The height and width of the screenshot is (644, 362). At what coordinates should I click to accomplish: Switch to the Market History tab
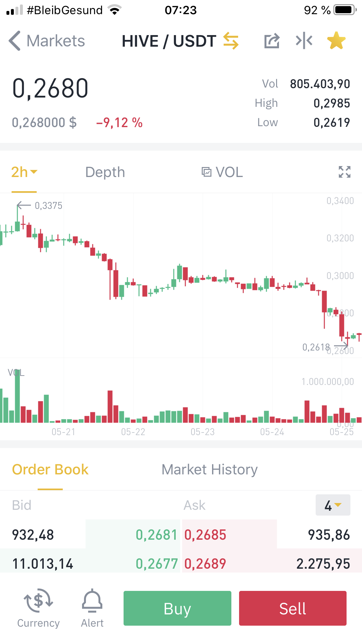[209, 470]
